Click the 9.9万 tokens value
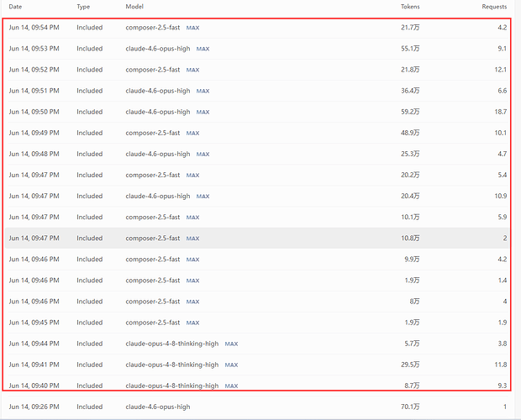The image size is (521, 420). 412,260
